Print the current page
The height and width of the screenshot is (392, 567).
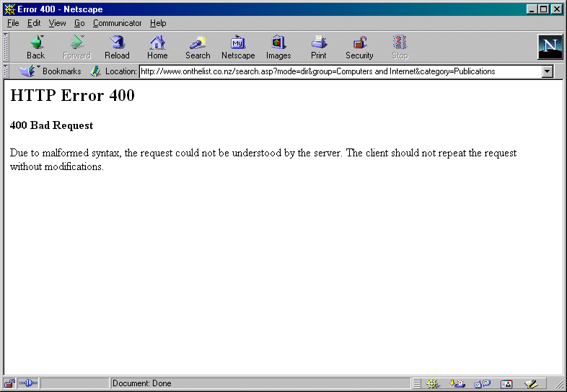(x=319, y=47)
